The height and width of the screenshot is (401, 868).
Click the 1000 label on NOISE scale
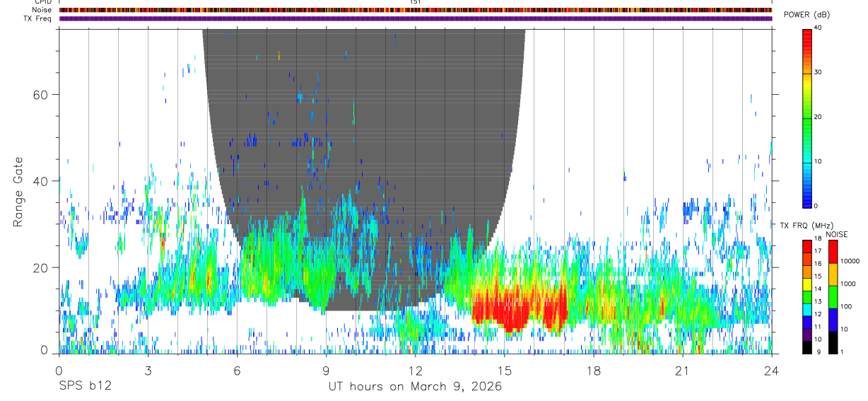click(x=847, y=284)
